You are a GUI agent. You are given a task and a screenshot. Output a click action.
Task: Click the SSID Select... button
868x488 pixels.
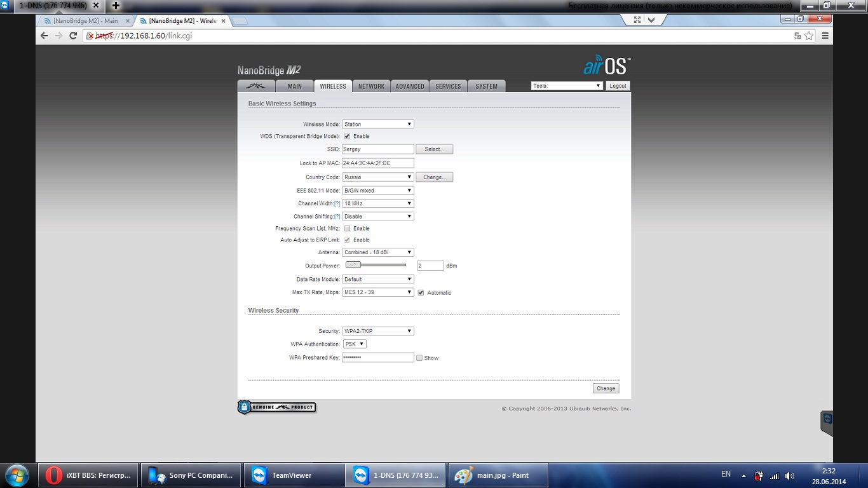pos(435,149)
